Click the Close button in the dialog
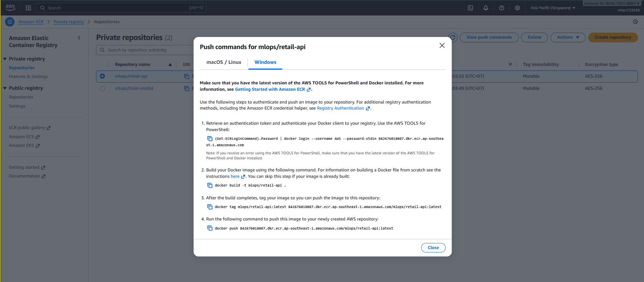Screen dimensions: 644x282 [433, 248]
